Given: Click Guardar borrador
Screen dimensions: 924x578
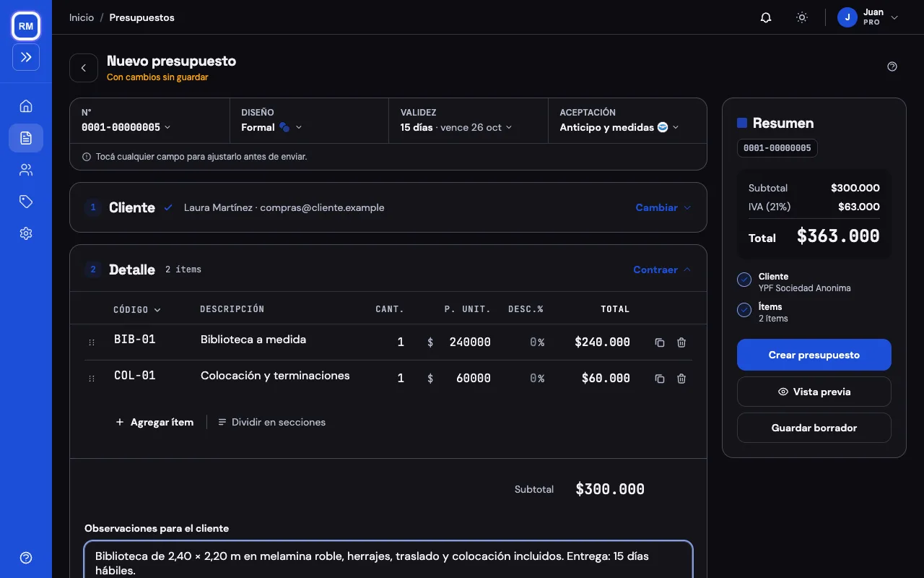Looking at the screenshot, I should coord(814,428).
